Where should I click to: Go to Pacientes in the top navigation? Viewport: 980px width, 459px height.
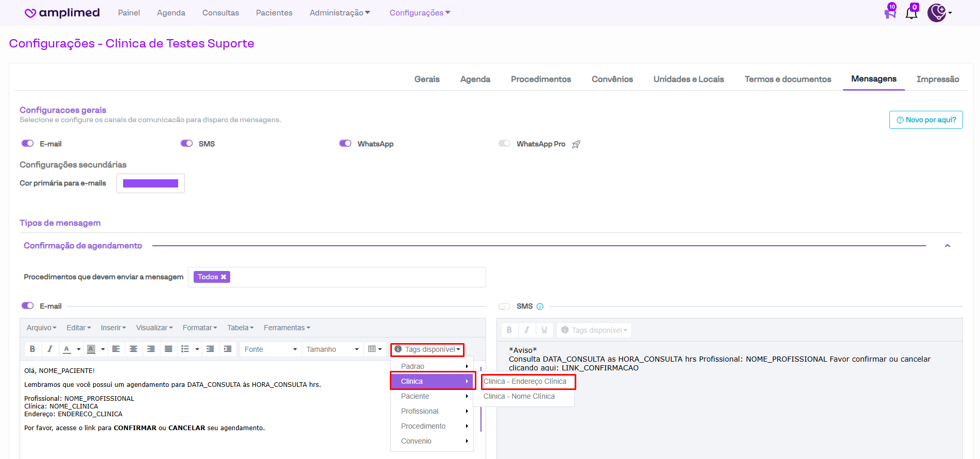(274, 13)
